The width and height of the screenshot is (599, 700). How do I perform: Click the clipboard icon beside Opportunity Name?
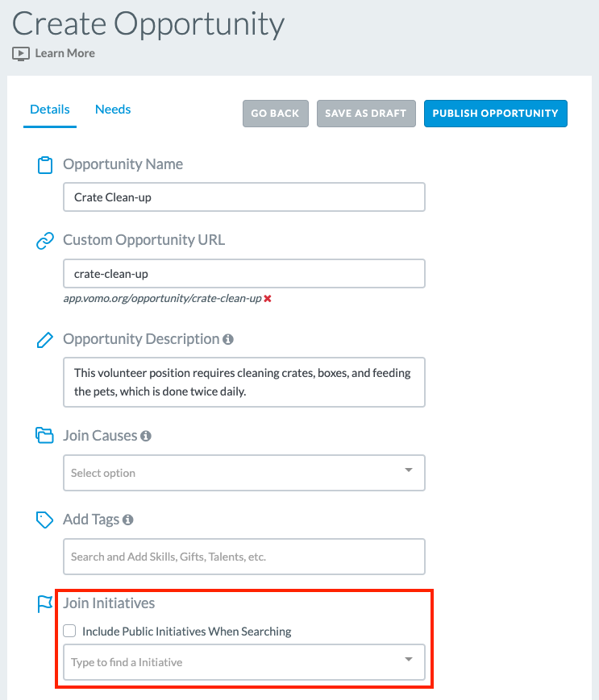44,165
